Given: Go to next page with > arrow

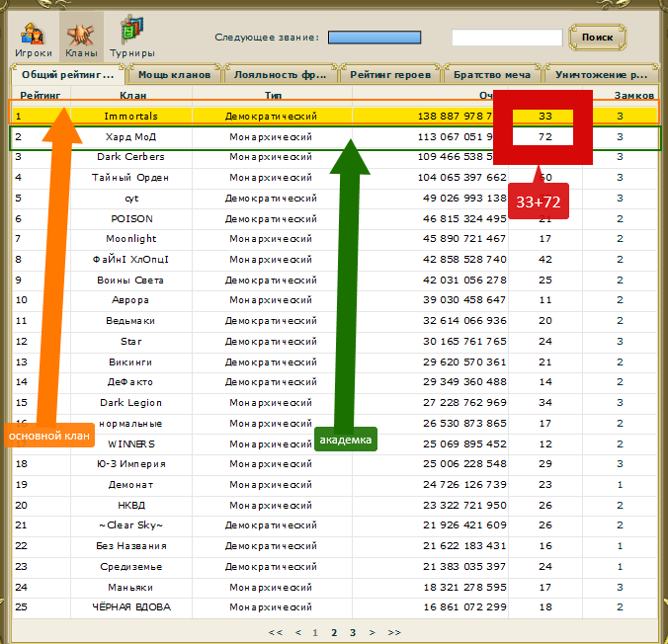Looking at the screenshot, I should [x=372, y=632].
